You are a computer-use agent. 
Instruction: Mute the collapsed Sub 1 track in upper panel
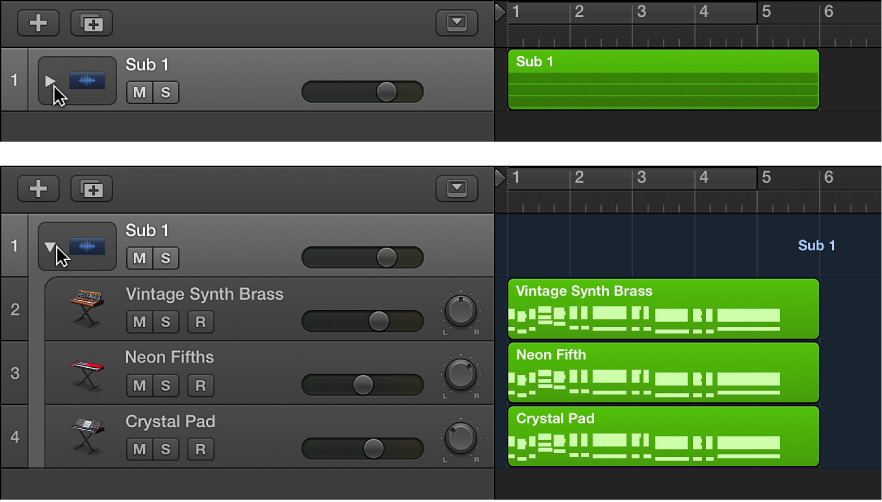tap(140, 92)
